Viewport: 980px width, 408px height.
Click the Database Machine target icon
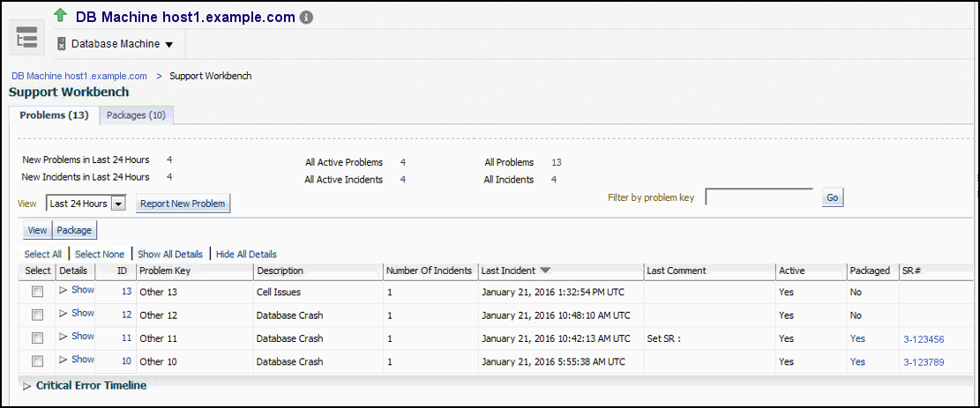pyautogui.click(x=61, y=43)
